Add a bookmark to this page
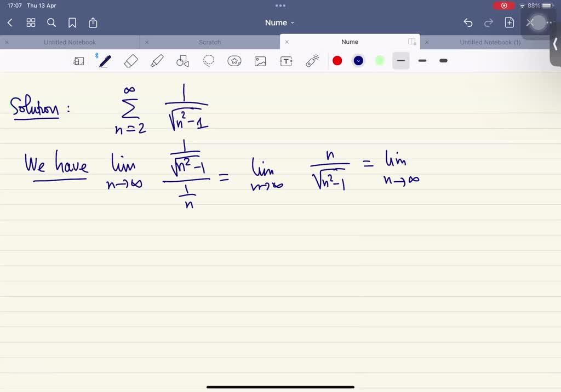This screenshot has height=392, width=561. pos(72,22)
